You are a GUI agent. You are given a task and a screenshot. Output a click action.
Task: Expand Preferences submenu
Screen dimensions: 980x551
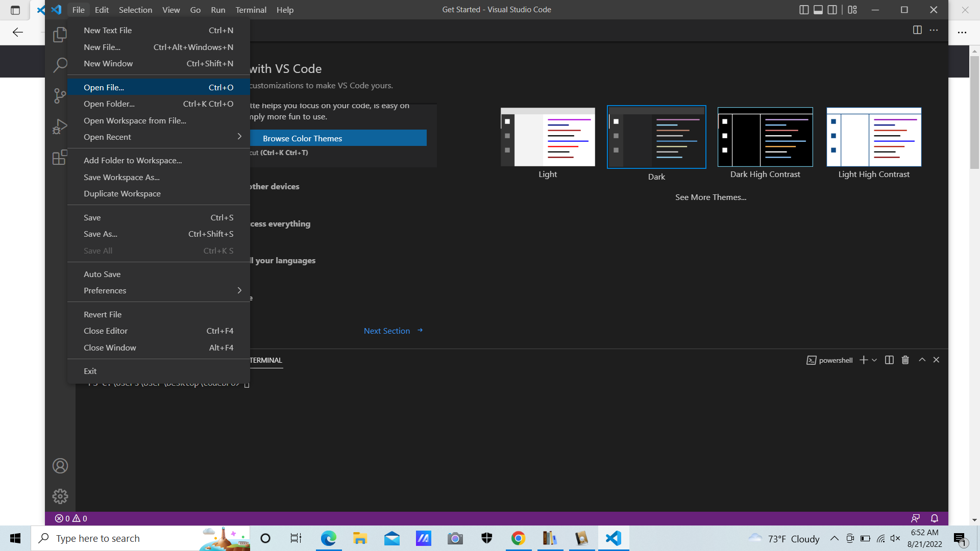click(x=158, y=290)
